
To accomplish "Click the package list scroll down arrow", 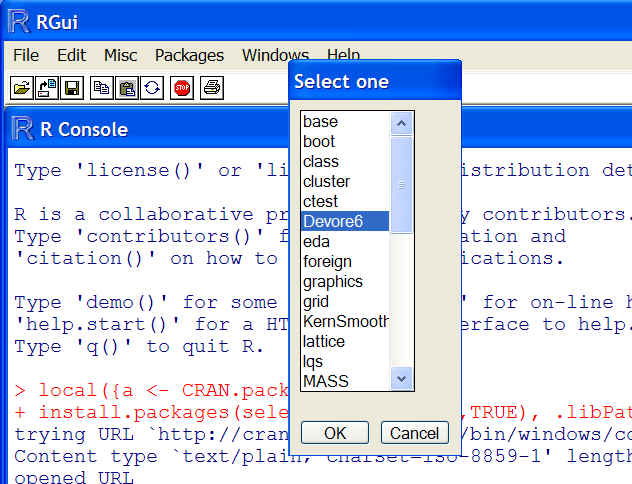I will 401,379.
